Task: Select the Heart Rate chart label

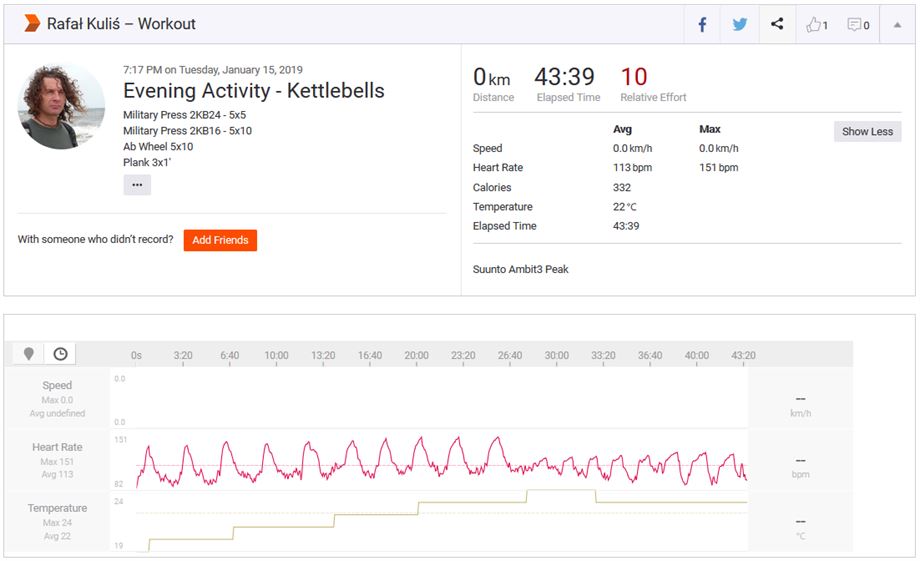Action: tap(57, 448)
